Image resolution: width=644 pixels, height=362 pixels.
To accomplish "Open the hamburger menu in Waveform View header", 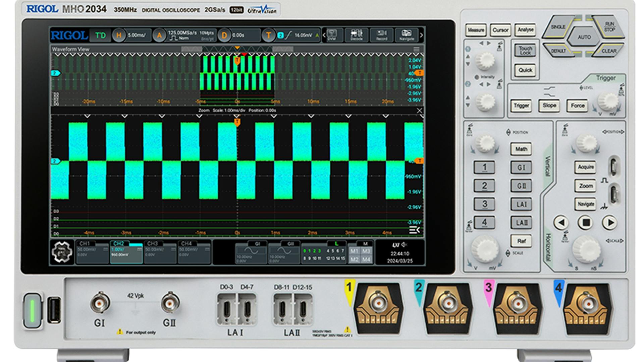I will pos(417,48).
